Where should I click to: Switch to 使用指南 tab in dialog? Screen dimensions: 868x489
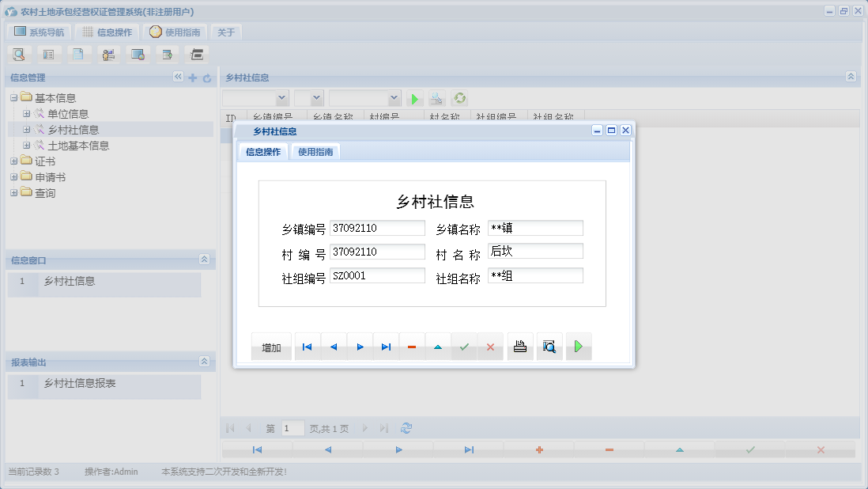point(315,152)
